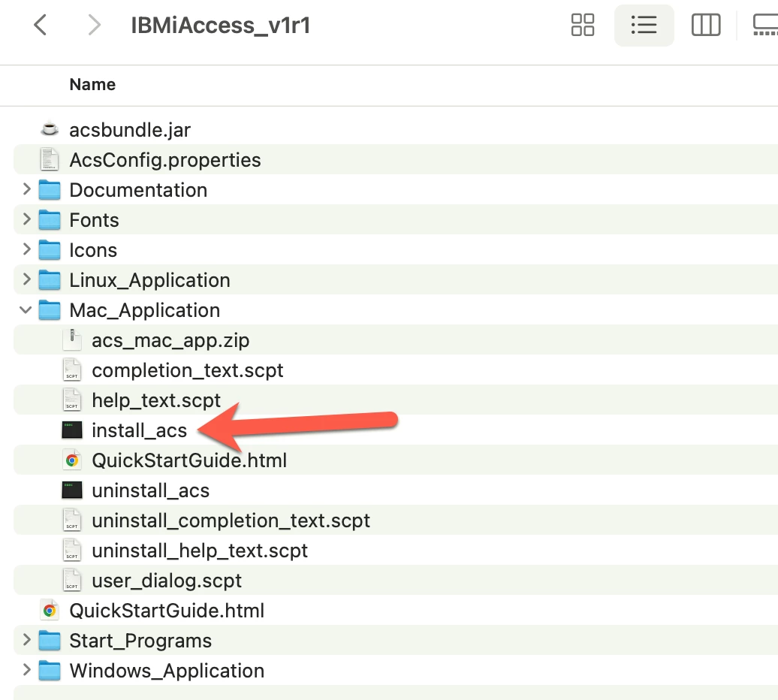Image resolution: width=778 pixels, height=700 pixels.
Task: Click the uninstall_acs executable icon
Action: [72, 490]
